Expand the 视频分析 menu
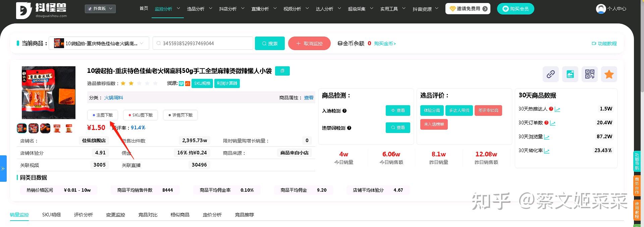Viewport: 644px width, 227px height. (x=296, y=9)
